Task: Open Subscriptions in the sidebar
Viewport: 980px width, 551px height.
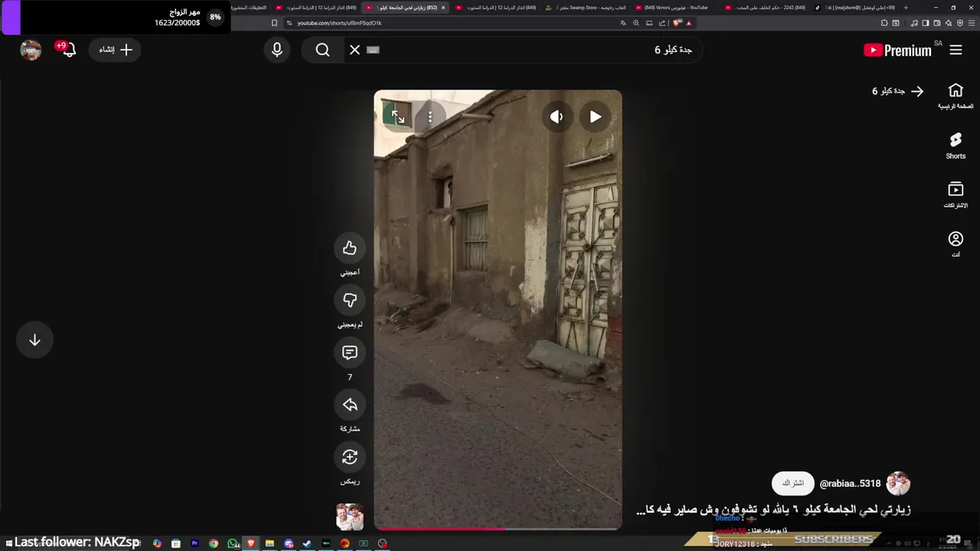Action: tap(955, 194)
